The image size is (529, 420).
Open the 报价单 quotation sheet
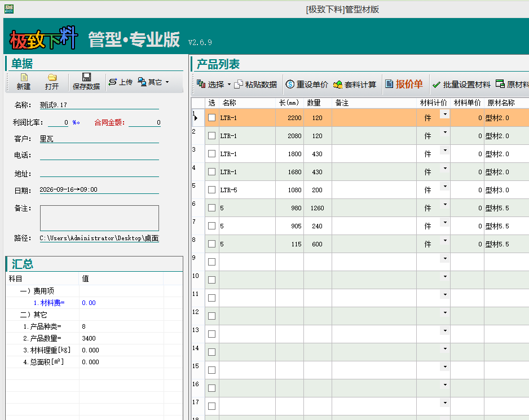404,84
